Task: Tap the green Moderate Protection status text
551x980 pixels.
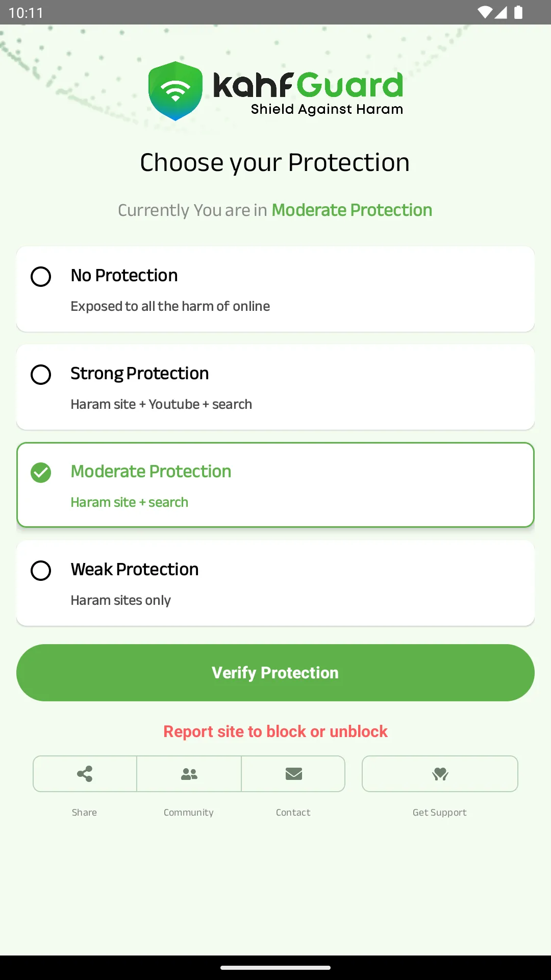Action: 352,210
